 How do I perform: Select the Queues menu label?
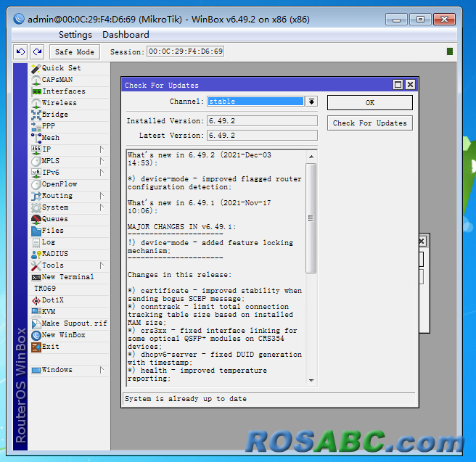55,219
